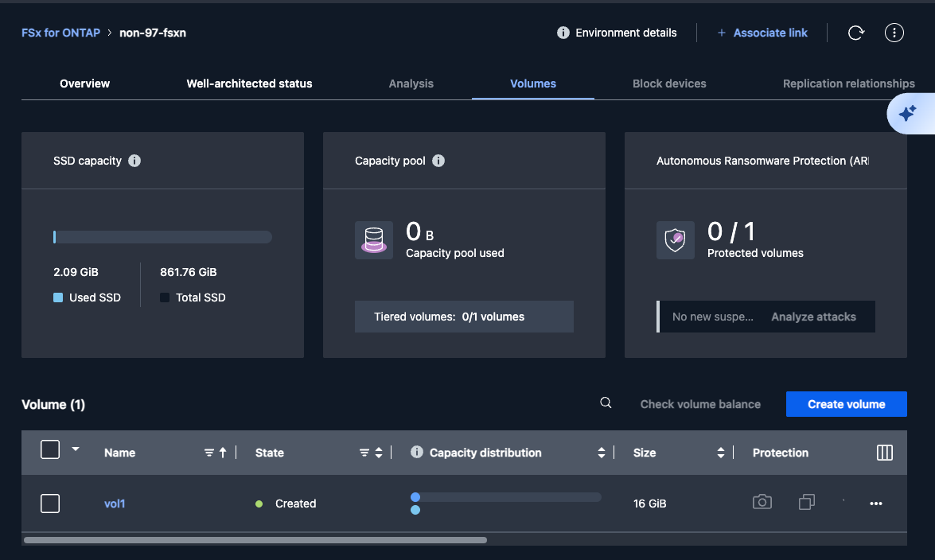This screenshot has width=935, height=560.
Task: Click the Associate link button
Action: pyautogui.click(x=762, y=33)
